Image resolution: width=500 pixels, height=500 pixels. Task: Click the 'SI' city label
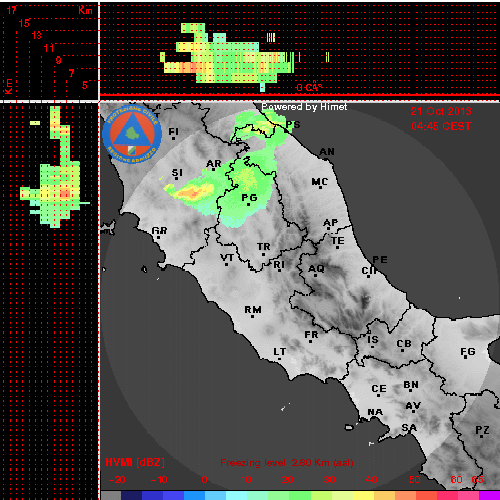click(177, 173)
